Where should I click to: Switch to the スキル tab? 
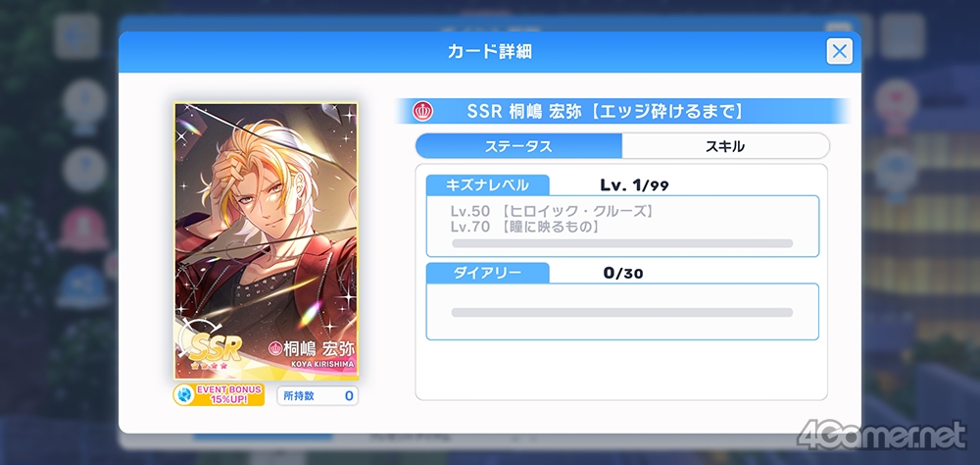[725, 146]
